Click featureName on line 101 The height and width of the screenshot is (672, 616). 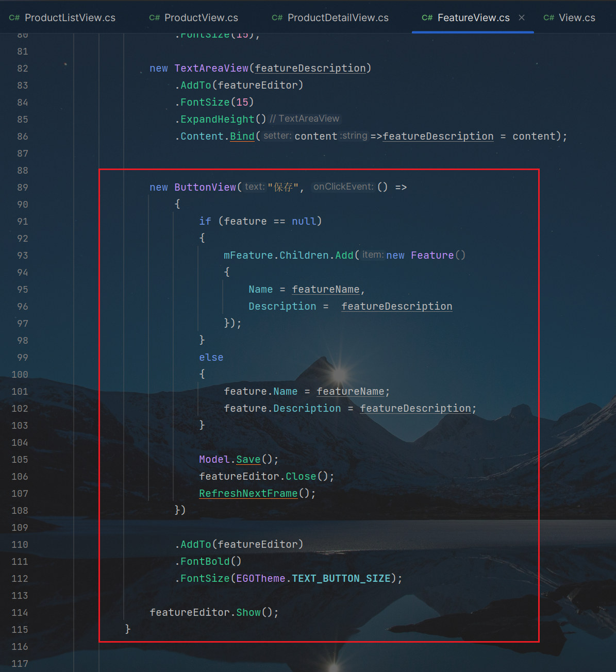tap(351, 392)
